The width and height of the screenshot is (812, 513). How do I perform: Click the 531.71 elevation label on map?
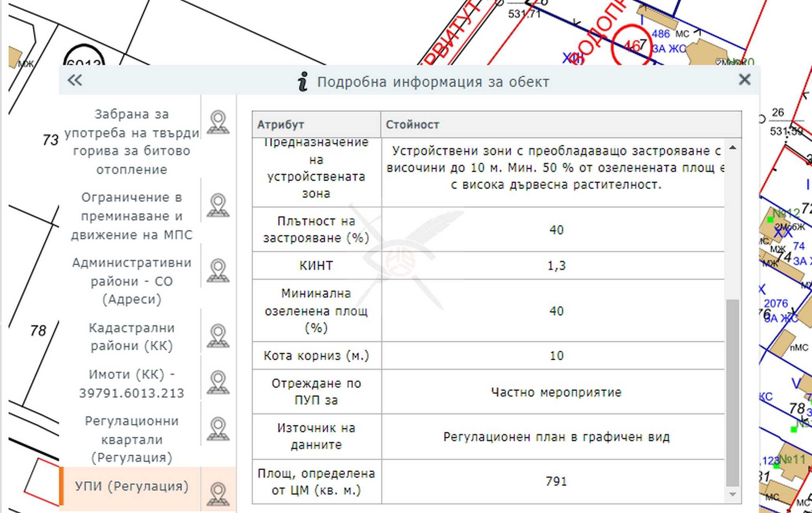(x=524, y=14)
